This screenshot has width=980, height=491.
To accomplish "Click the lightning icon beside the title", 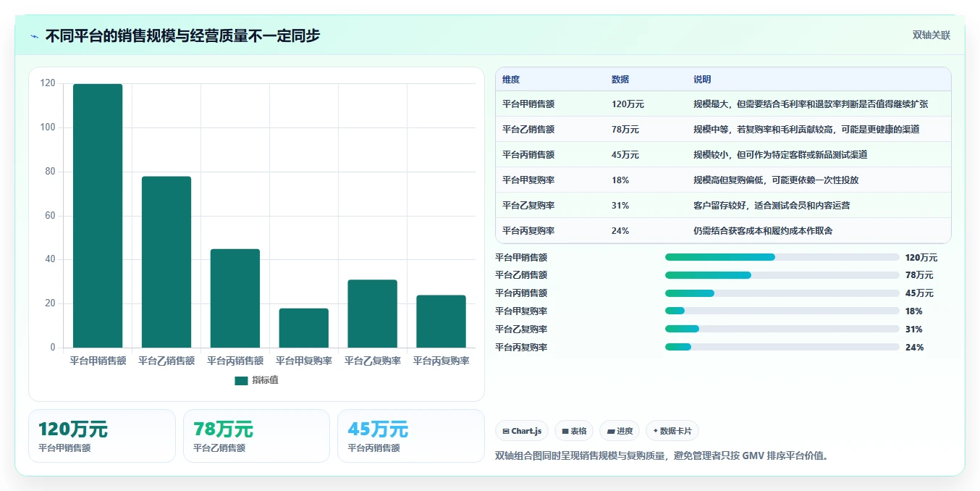I will 35,36.
